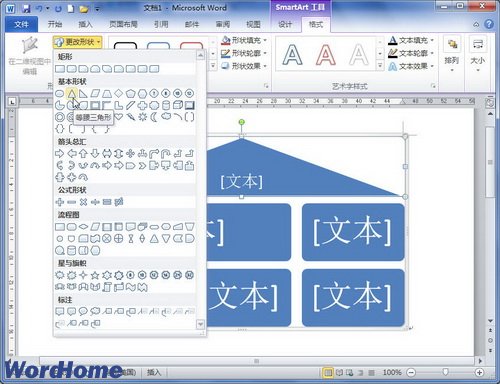
Task: Switch to the 开始 home tab
Action: [x=55, y=24]
